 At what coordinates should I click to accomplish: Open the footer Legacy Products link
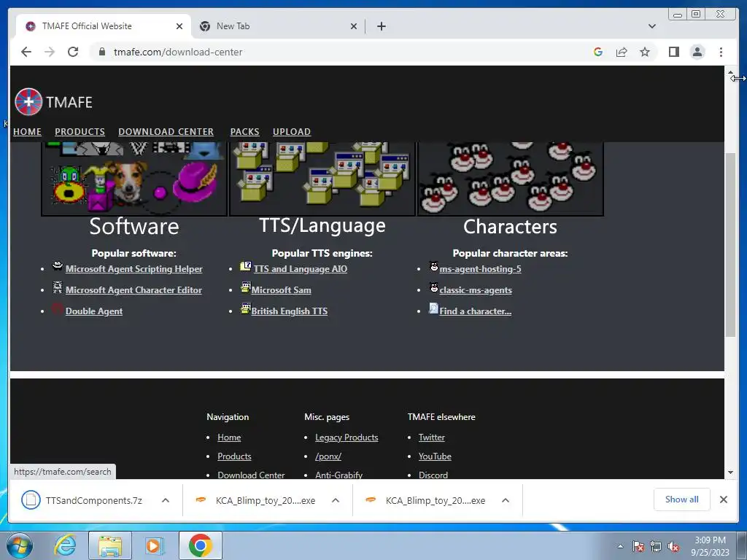pos(347,437)
